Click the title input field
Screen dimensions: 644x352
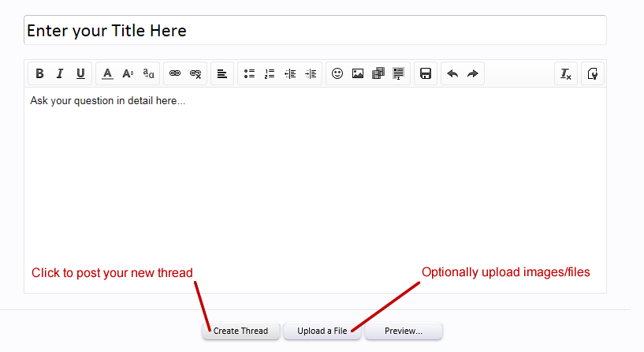[x=315, y=31]
